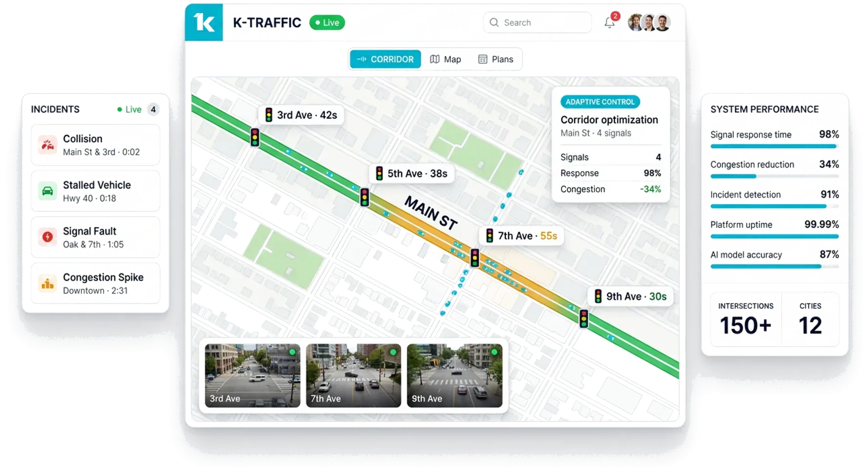This screenshot has width=868, height=474.
Task: Click the K-Traffic logo icon
Action: pos(204,23)
